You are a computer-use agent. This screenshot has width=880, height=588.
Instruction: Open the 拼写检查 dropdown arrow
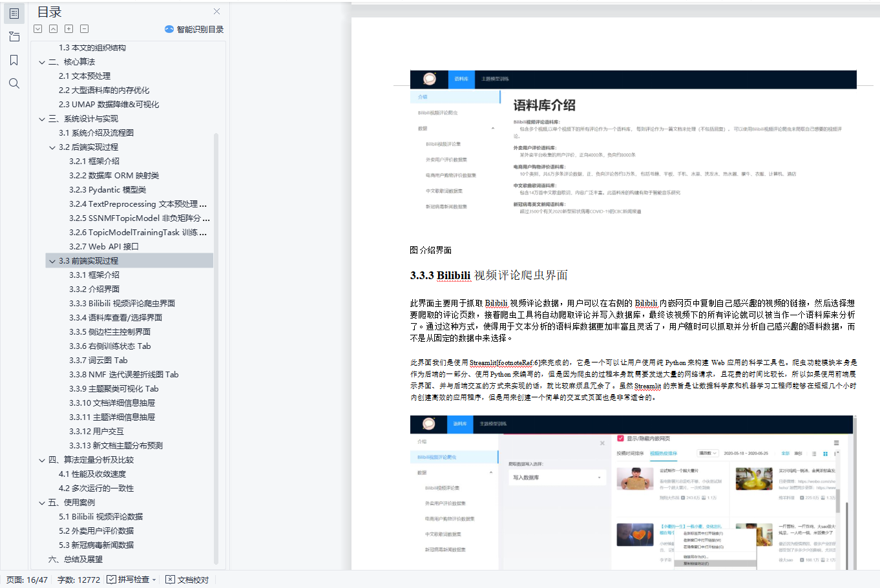(154, 580)
